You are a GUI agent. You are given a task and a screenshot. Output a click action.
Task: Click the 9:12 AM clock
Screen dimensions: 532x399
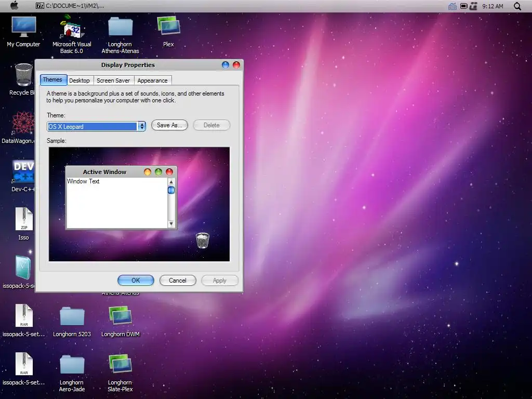493,6
